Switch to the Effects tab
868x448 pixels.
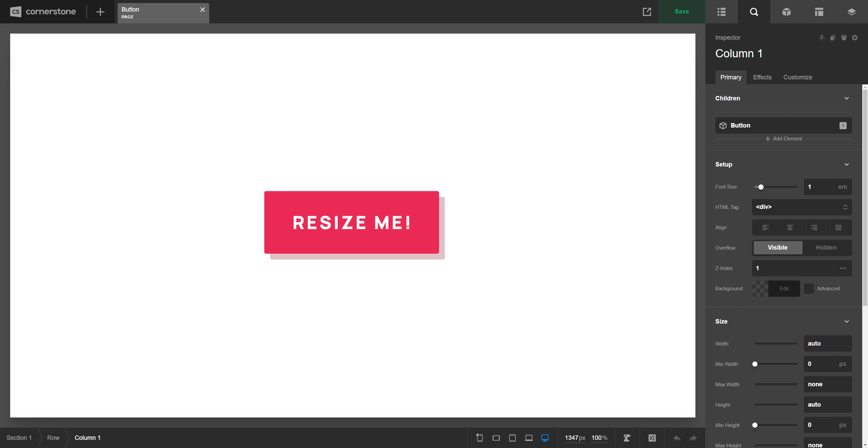(762, 77)
